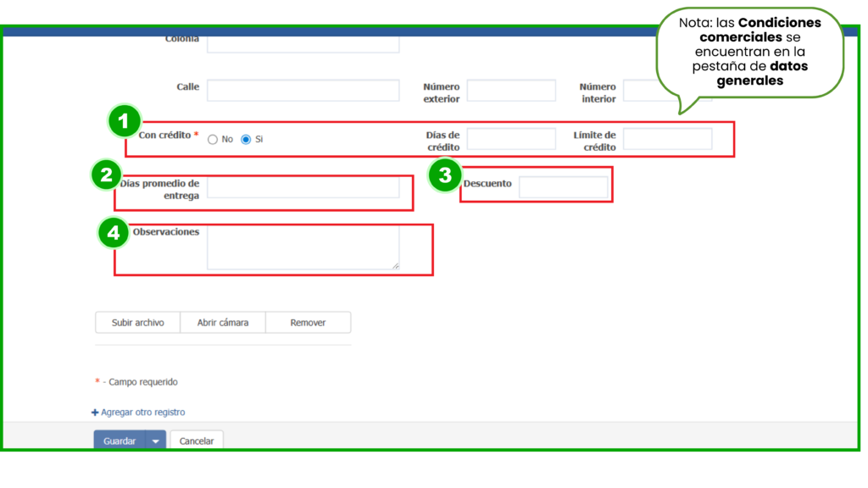Focus the Límite de crédito field
Screen dimensions: 868x488
pos(667,139)
